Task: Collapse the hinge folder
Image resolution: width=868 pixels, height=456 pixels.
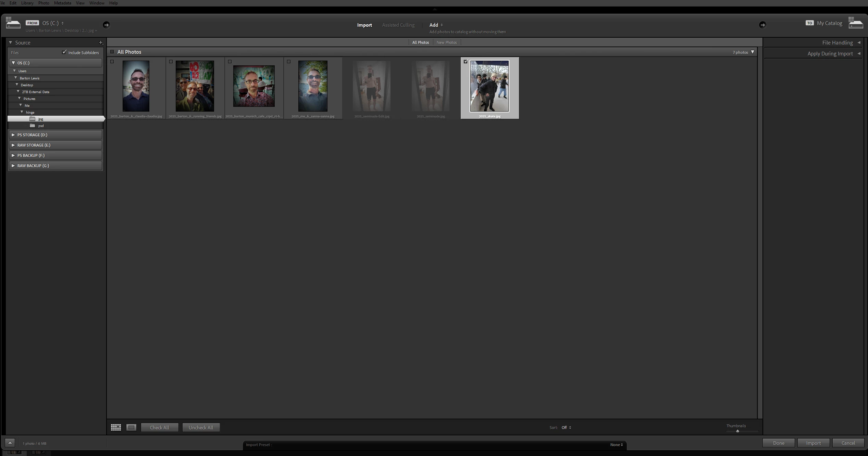Action: (22, 112)
